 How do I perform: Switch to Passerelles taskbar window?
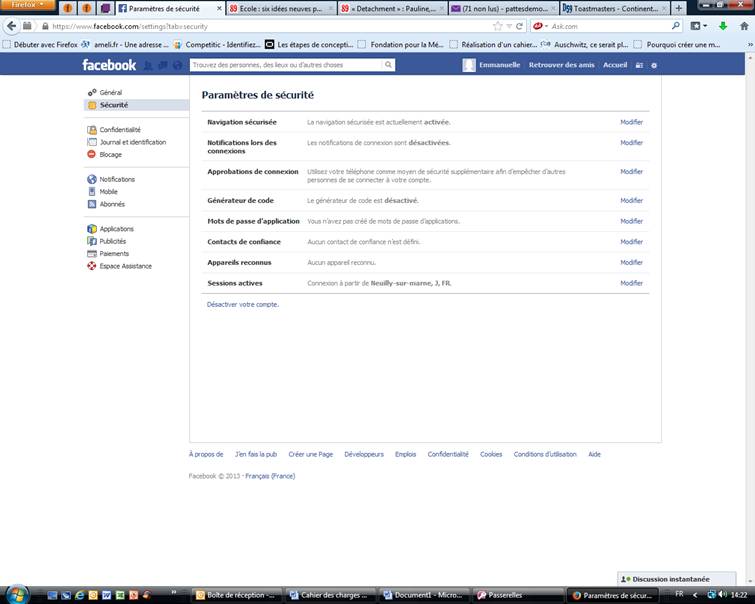pyautogui.click(x=518, y=595)
